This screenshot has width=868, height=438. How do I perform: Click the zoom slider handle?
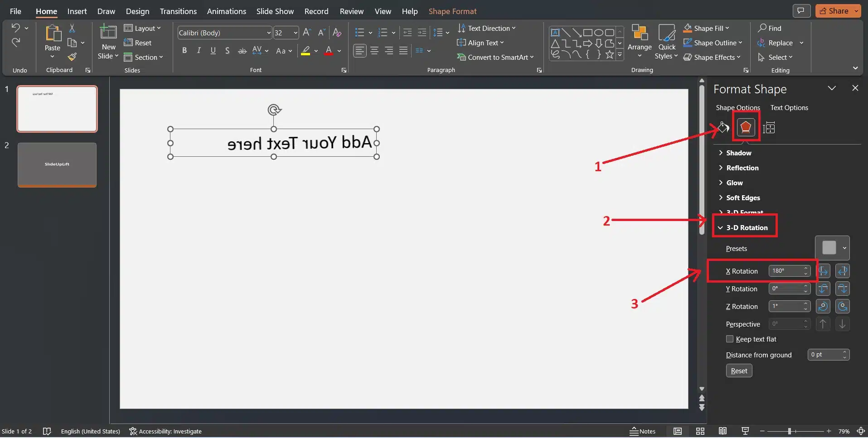tap(789, 431)
